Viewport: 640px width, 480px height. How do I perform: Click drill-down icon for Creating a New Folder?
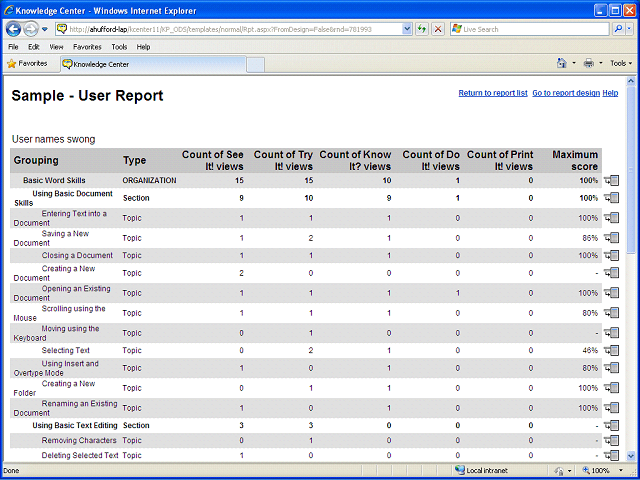click(x=611, y=388)
